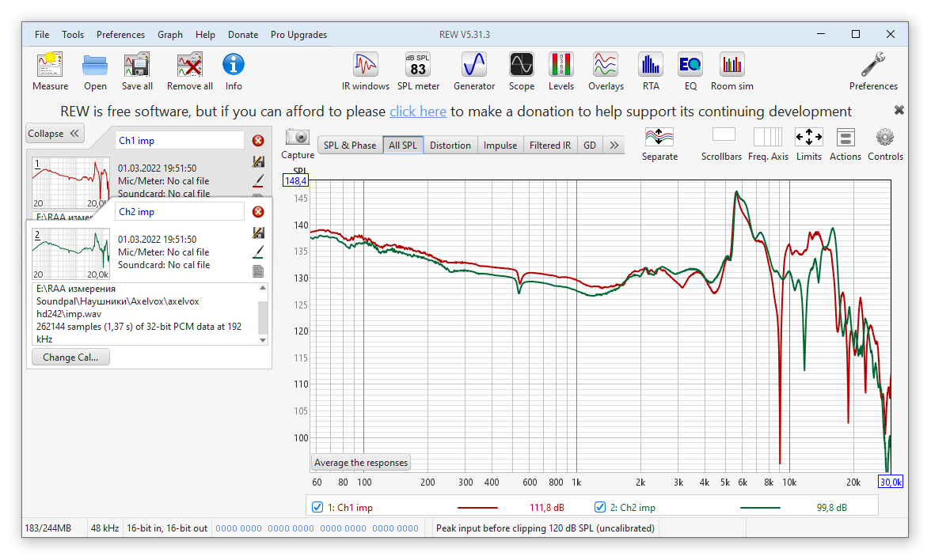The height and width of the screenshot is (560, 931).
Task: Open notes icon for Ch2 imp
Action: (x=258, y=271)
